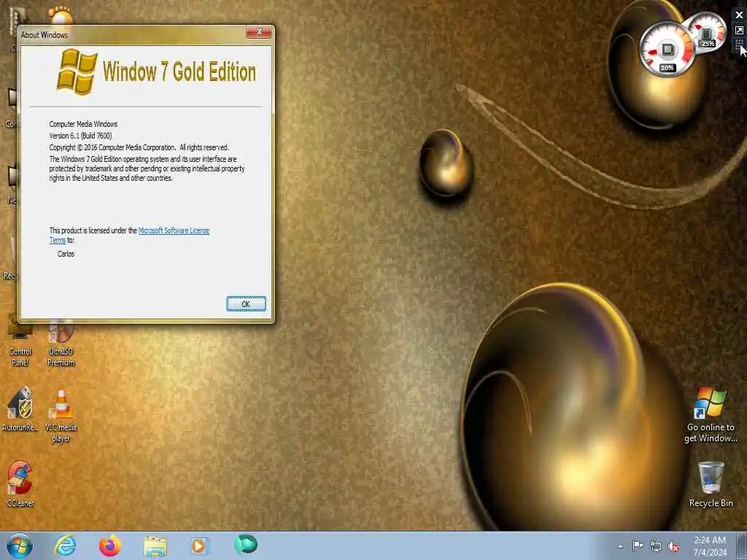Select the AutorunRe.. desktop shortcut
This screenshot has height=560, width=747.
(20, 409)
